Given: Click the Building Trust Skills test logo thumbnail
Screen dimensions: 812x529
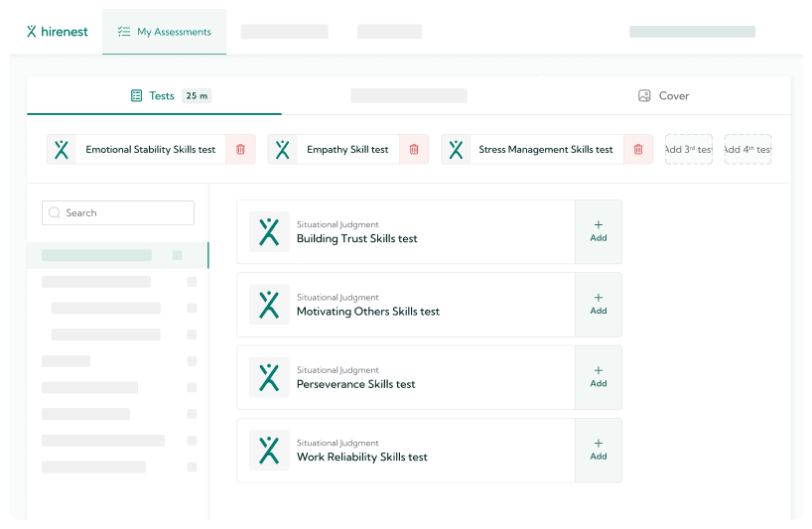Looking at the screenshot, I should (269, 232).
